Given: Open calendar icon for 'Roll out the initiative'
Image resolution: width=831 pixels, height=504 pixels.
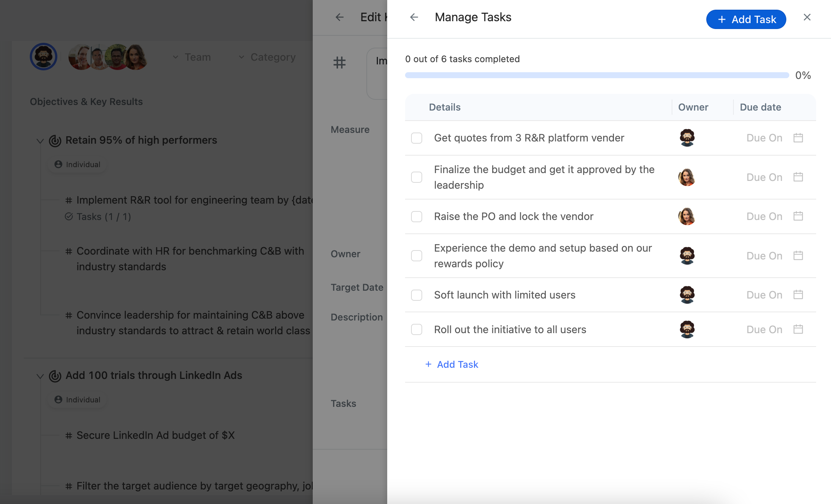Looking at the screenshot, I should tap(798, 329).
